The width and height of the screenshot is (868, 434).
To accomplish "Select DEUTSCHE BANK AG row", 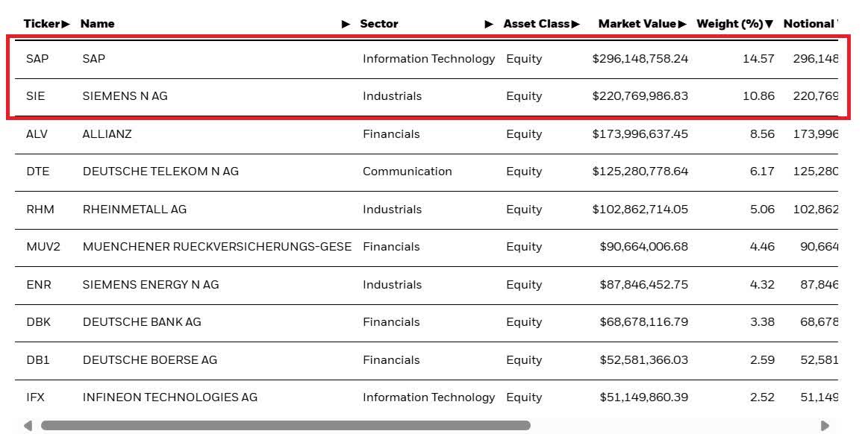I will (142, 322).
